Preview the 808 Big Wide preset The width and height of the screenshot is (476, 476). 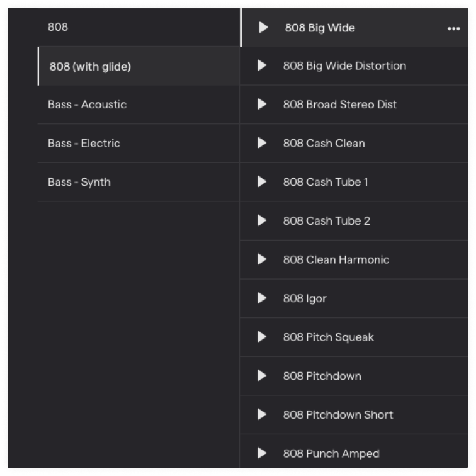click(x=263, y=27)
